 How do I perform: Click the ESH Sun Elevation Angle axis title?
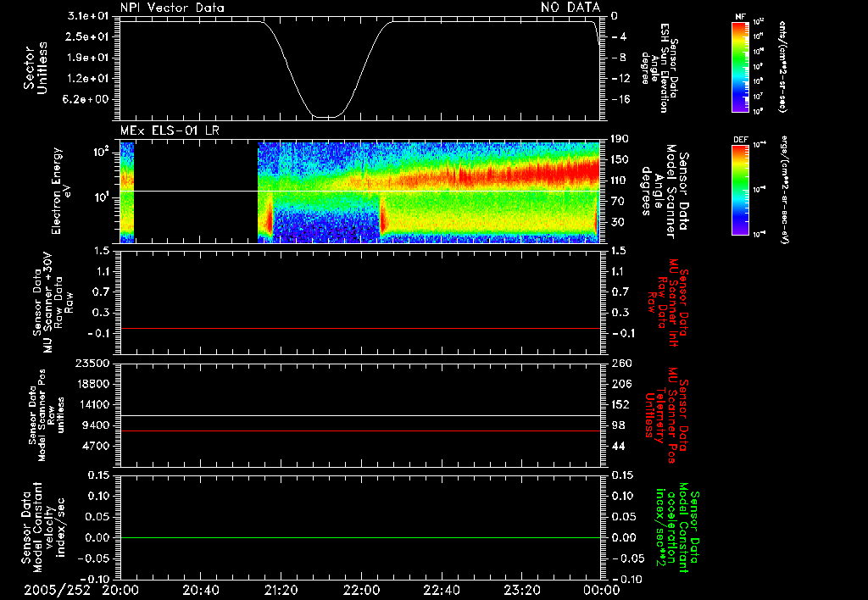(x=659, y=68)
